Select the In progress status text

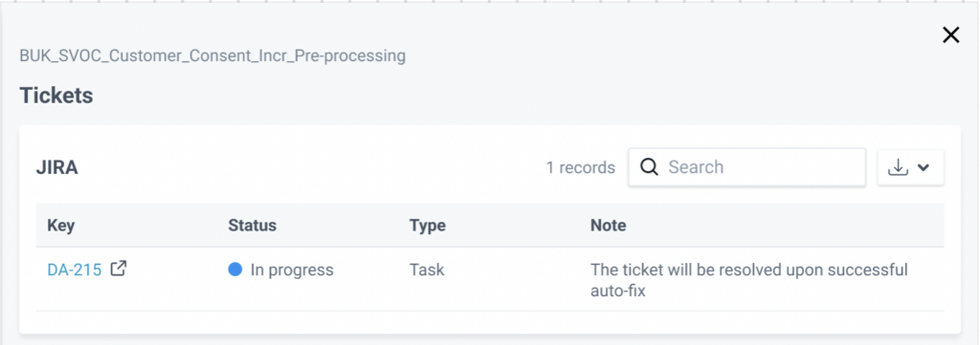tap(292, 270)
